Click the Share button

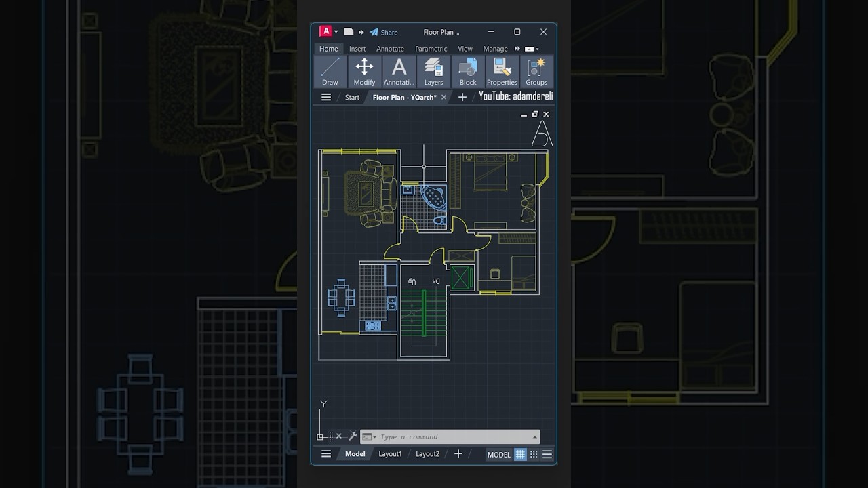384,32
